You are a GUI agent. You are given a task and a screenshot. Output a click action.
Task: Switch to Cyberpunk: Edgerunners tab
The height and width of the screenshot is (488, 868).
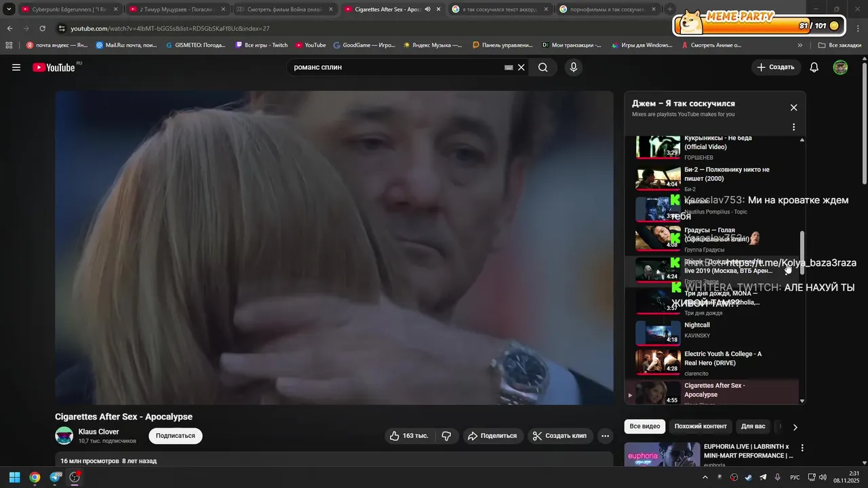coord(70,9)
